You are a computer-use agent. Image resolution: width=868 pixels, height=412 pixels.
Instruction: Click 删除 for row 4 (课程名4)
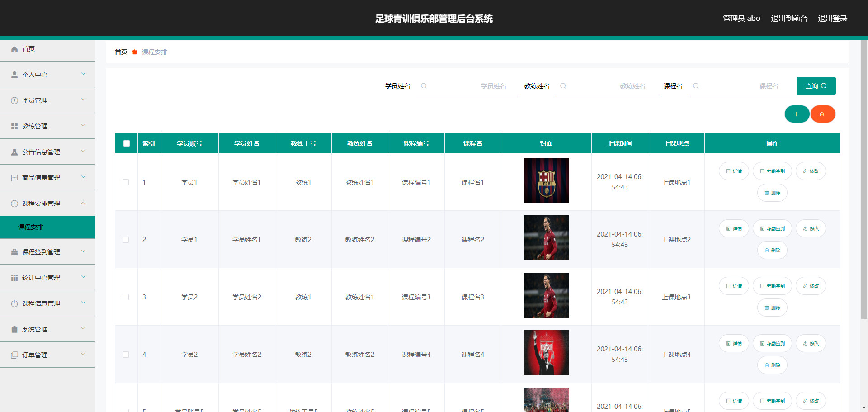coord(772,365)
